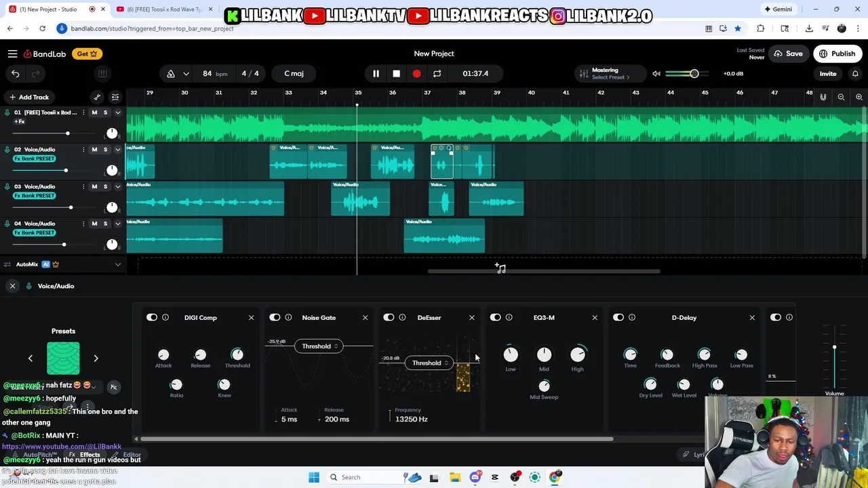
Task: Bypass the DeEsser effect toggle
Action: point(389,317)
